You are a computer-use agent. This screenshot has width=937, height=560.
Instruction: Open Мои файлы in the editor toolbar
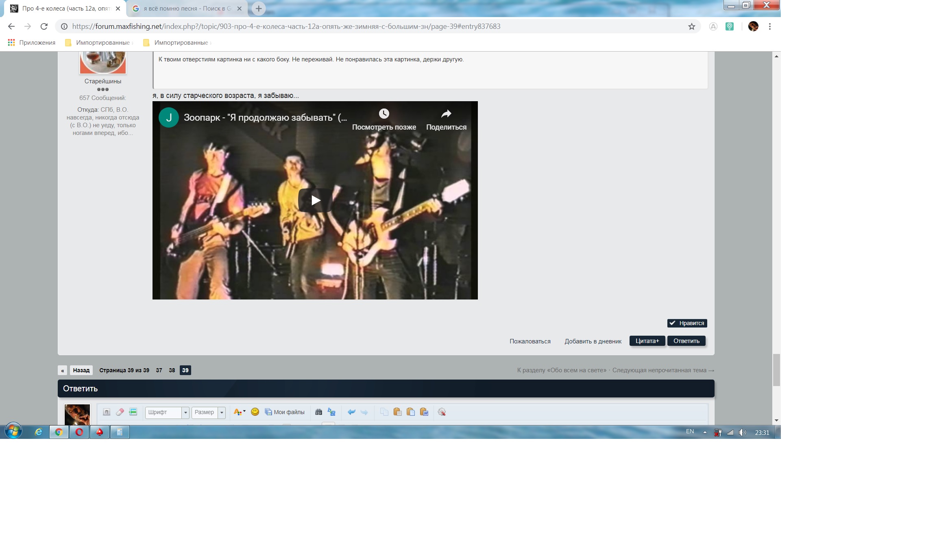[285, 412]
